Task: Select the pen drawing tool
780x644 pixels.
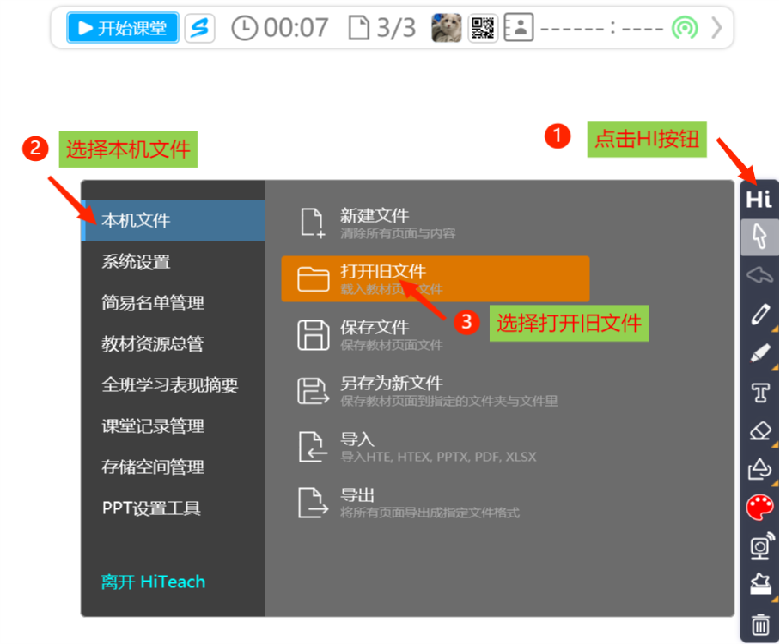Action: click(x=759, y=314)
